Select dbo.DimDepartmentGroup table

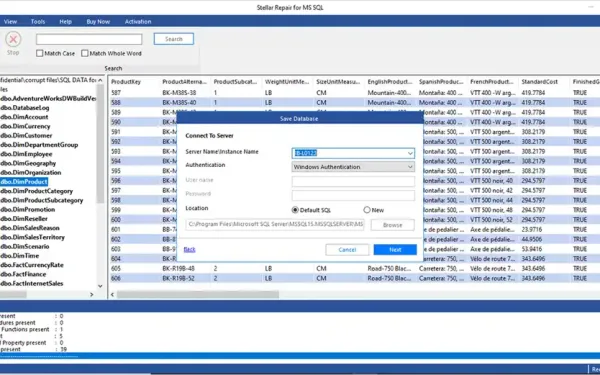[39, 145]
